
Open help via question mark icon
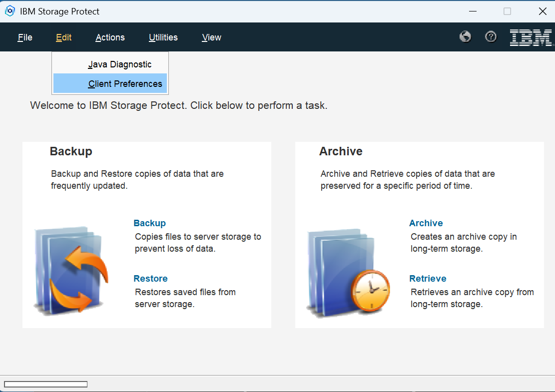click(491, 37)
